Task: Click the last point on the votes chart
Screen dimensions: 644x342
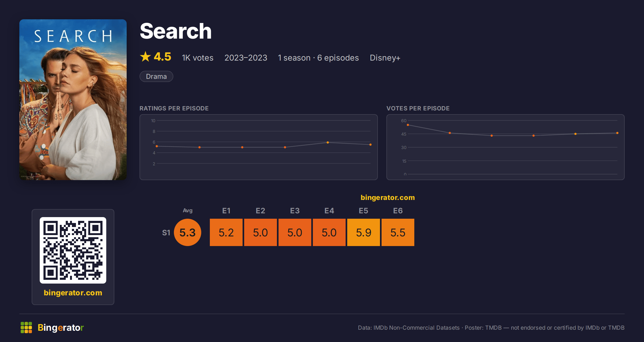Action: 617,133
